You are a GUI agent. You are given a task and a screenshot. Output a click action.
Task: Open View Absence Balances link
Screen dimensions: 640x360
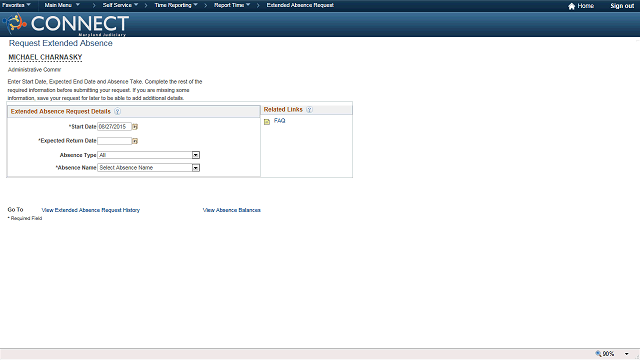tap(231, 210)
